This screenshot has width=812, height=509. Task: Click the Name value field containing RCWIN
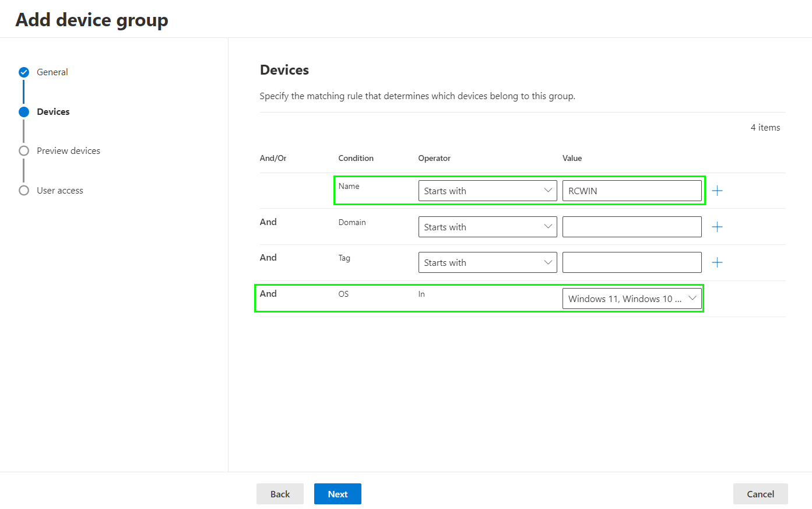(632, 191)
